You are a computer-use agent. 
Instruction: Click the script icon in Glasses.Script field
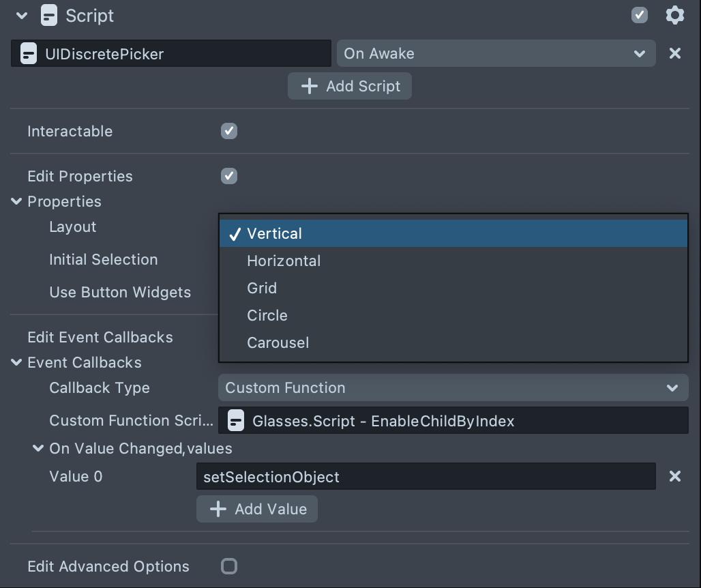tap(236, 421)
